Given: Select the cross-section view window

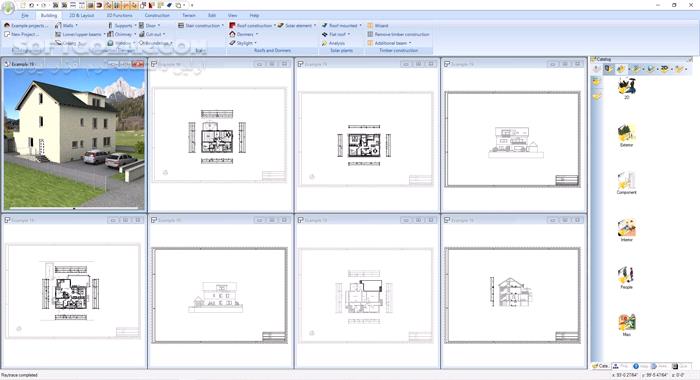Looking at the screenshot, I should 513,292.
